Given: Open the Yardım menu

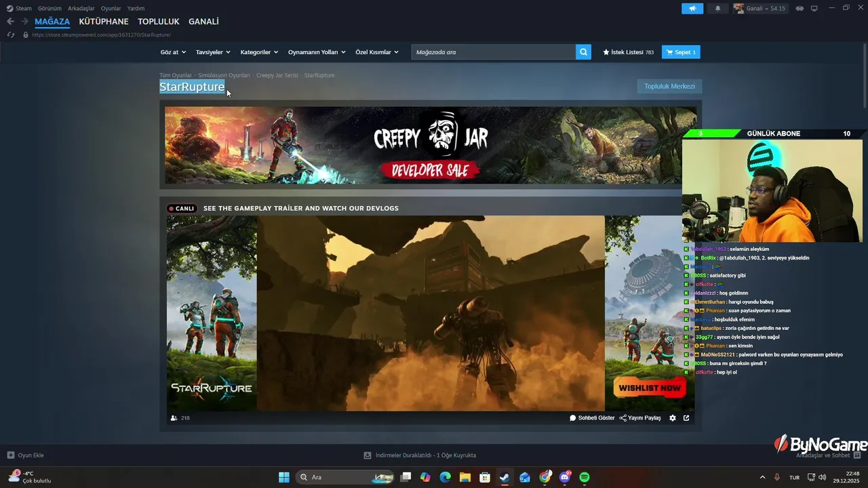Looking at the screenshot, I should click(x=136, y=8).
